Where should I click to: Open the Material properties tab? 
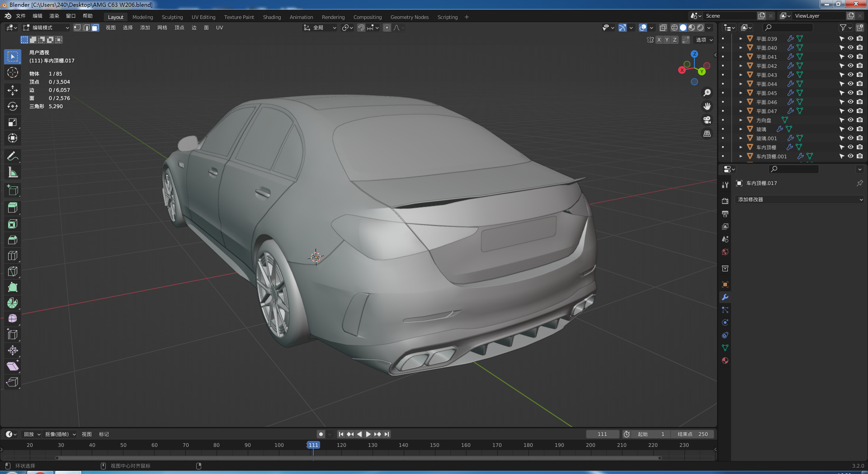[x=725, y=360]
